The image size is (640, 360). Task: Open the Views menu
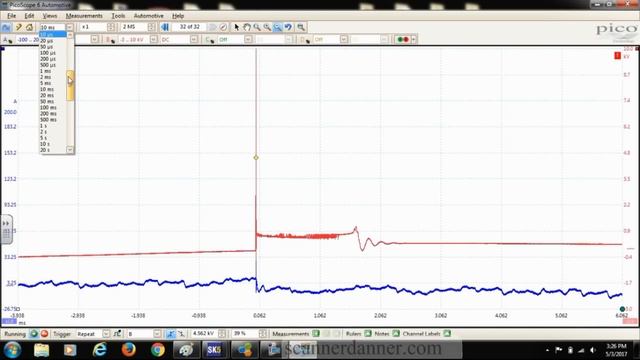click(50, 16)
